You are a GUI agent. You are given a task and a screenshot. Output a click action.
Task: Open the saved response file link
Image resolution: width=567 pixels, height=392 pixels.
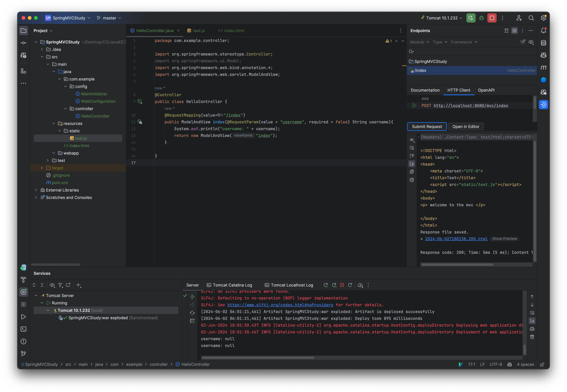click(x=456, y=239)
